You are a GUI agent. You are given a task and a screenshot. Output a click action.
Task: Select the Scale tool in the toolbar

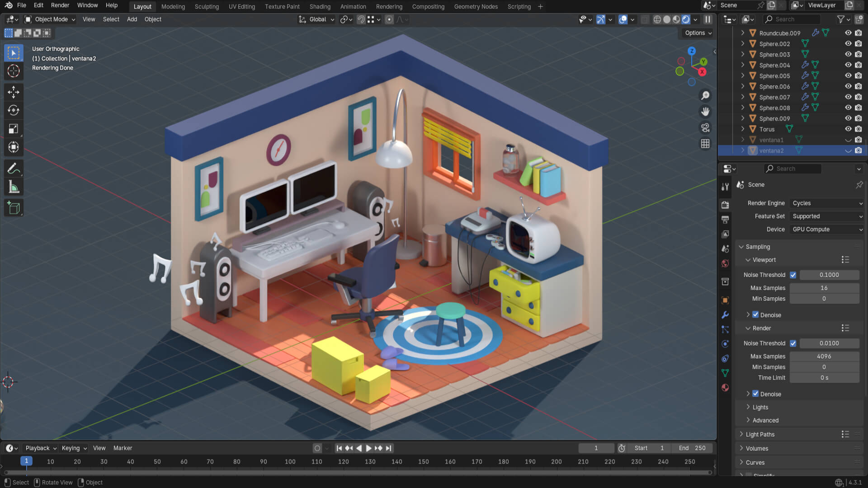pos(14,129)
